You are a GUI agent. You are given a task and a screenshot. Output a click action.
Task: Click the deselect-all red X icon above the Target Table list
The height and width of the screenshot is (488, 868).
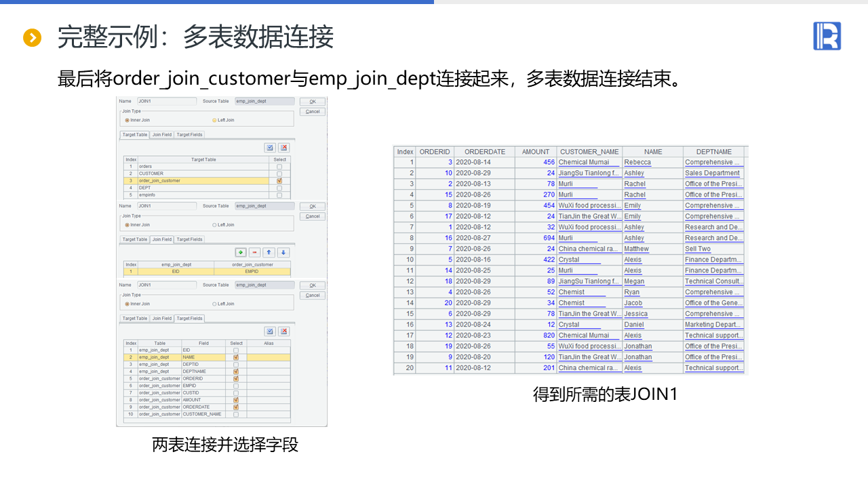[283, 148]
